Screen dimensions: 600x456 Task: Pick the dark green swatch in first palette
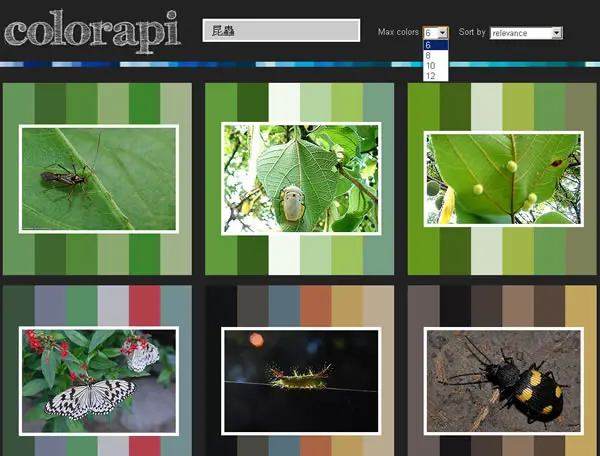pos(50,103)
